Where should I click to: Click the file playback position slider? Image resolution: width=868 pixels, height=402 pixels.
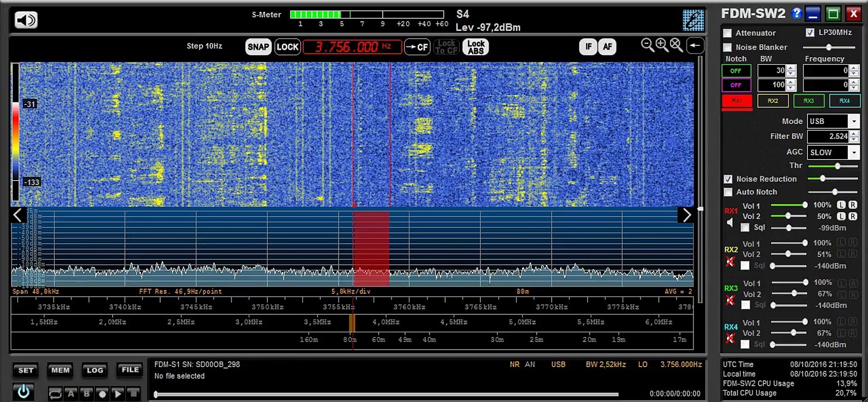(x=387, y=394)
